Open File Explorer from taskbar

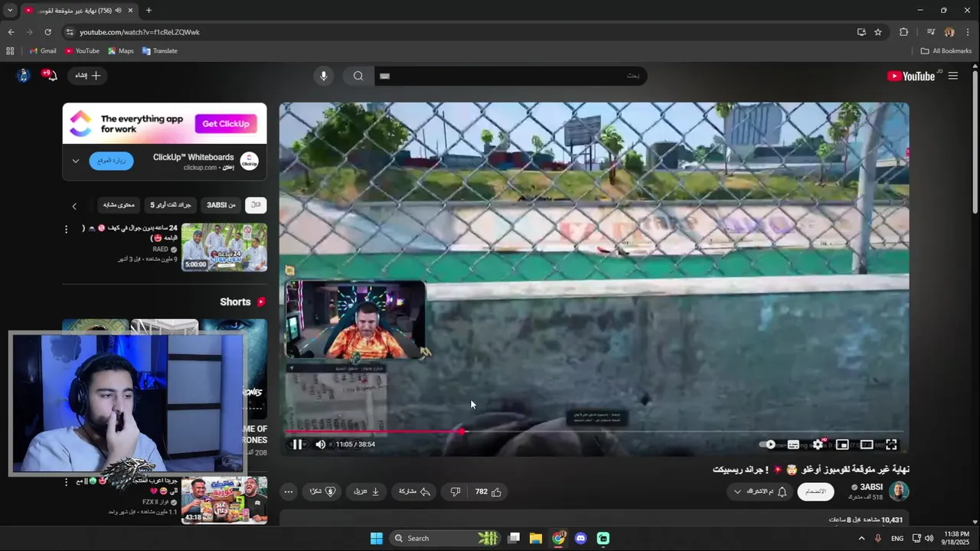(536, 538)
